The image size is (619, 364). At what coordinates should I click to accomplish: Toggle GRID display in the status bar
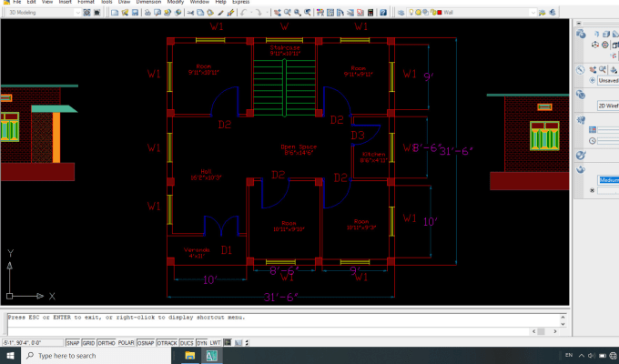(x=88, y=343)
